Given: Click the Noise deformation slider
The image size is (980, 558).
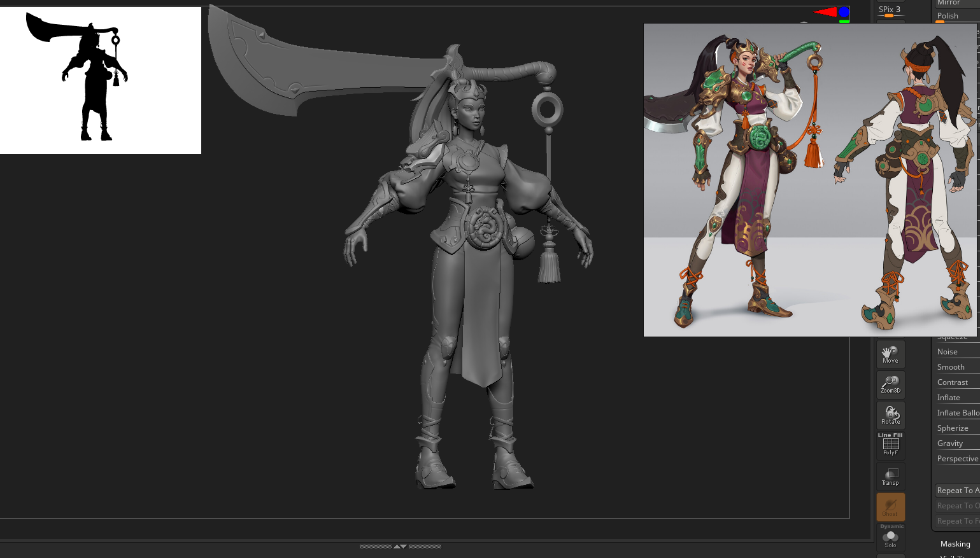Looking at the screenshot, I should click(x=956, y=352).
